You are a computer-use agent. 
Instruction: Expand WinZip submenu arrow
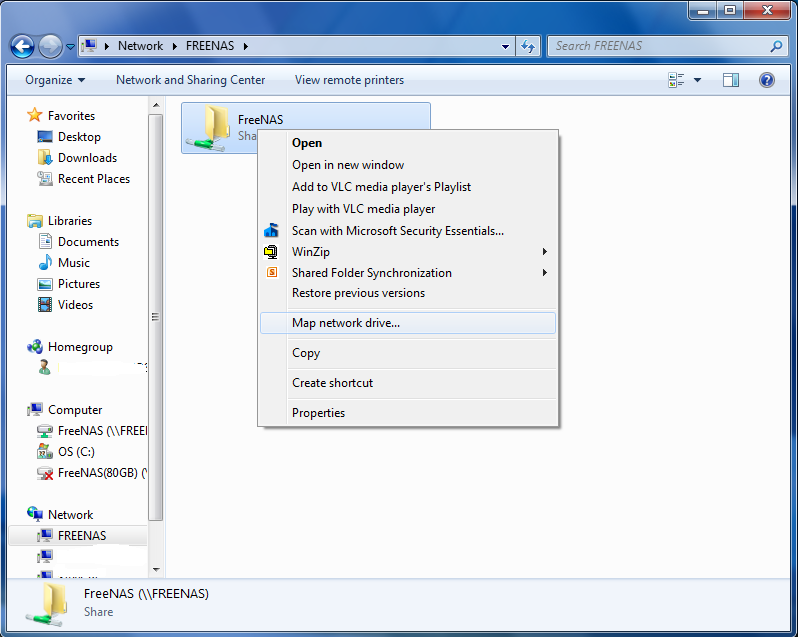click(x=545, y=251)
